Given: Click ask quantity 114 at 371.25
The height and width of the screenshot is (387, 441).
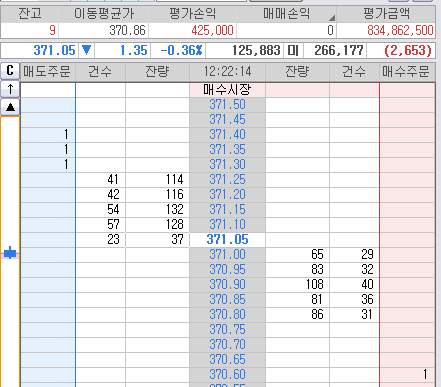Looking at the screenshot, I should pyautogui.click(x=157, y=180).
